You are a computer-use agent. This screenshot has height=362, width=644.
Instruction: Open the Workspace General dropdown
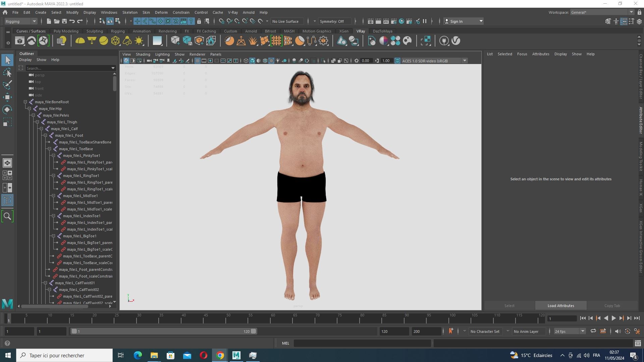pos(602,12)
